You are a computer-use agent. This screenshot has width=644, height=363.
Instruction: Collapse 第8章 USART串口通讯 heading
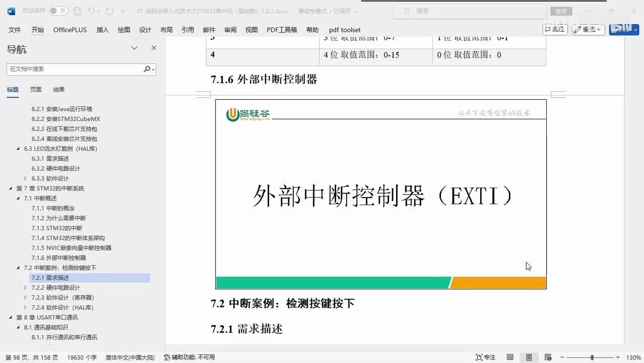tap(11, 318)
